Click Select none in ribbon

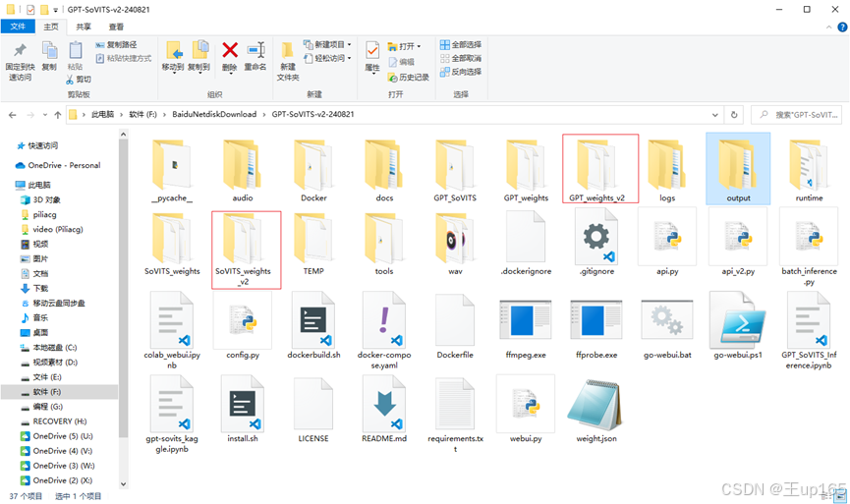click(461, 58)
